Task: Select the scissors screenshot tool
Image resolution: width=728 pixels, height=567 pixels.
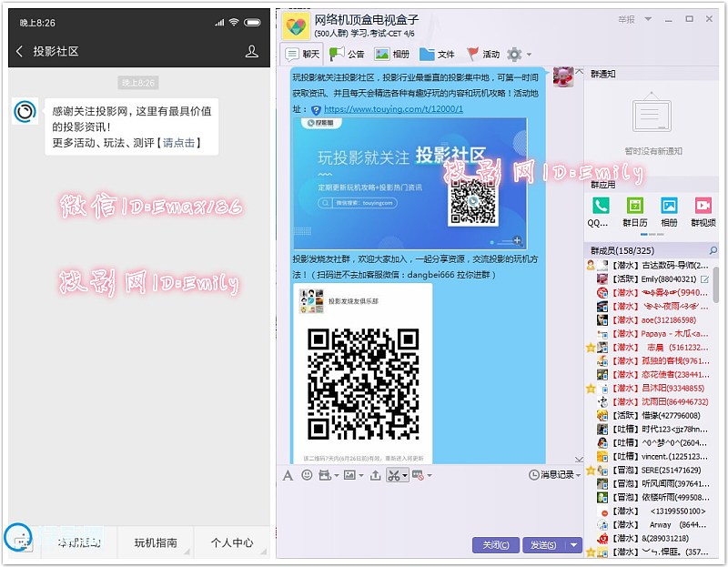Action: click(394, 475)
